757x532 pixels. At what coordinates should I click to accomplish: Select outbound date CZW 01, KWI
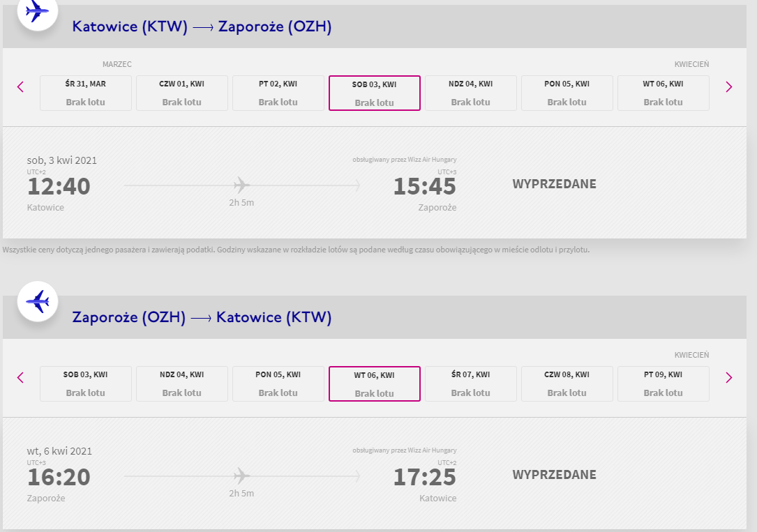coord(182,93)
